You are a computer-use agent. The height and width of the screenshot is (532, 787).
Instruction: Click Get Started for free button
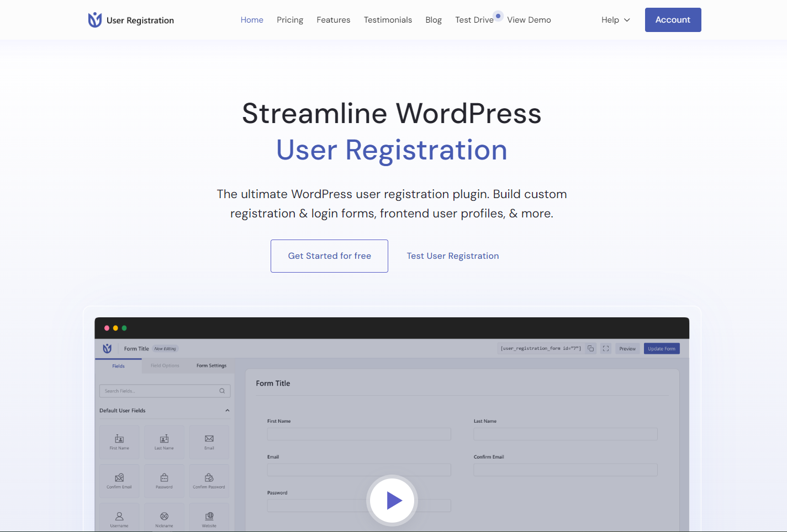pyautogui.click(x=329, y=256)
